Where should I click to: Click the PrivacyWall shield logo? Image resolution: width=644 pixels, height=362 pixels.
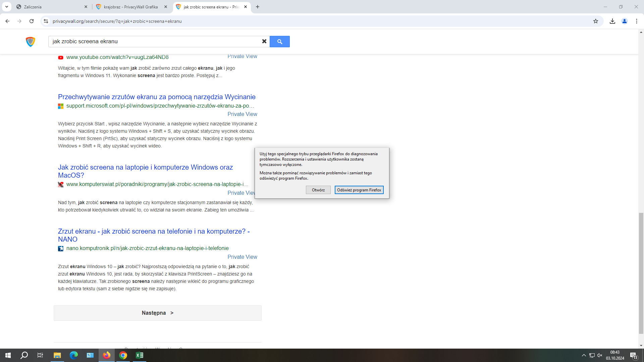click(31, 42)
